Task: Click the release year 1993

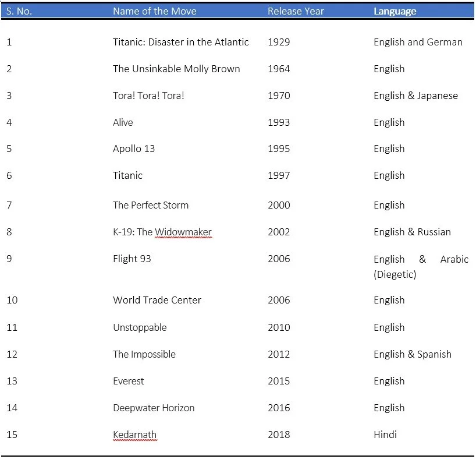Action: click(x=279, y=122)
